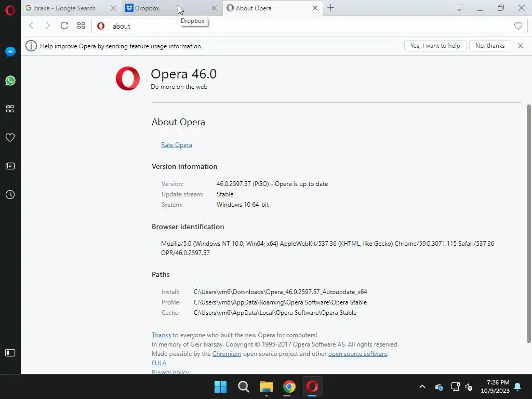This screenshot has width=532, height=399.
Task: Open History clock in the sidebar
Action: click(x=10, y=194)
